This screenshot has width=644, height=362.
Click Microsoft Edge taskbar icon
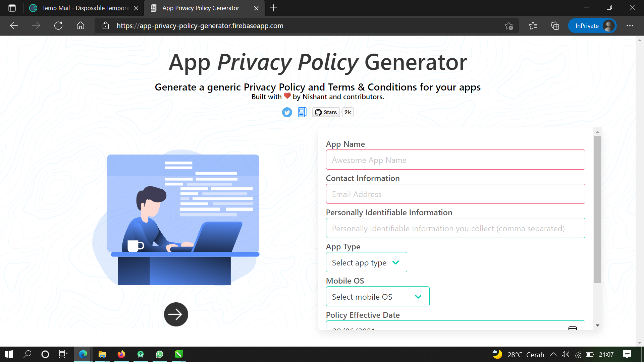(x=83, y=354)
